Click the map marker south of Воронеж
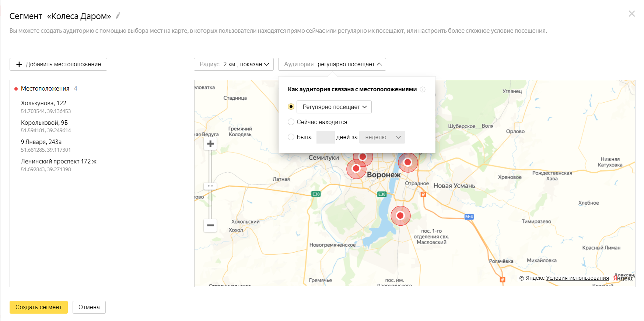 [400, 216]
